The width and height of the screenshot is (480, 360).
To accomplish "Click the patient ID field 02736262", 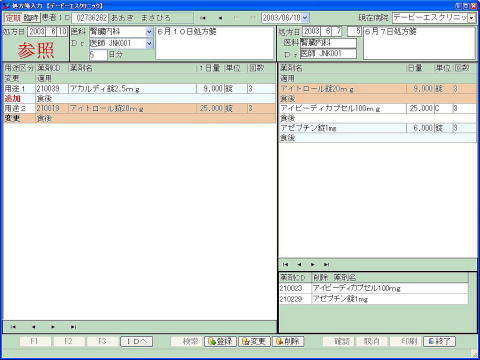I will (90, 18).
